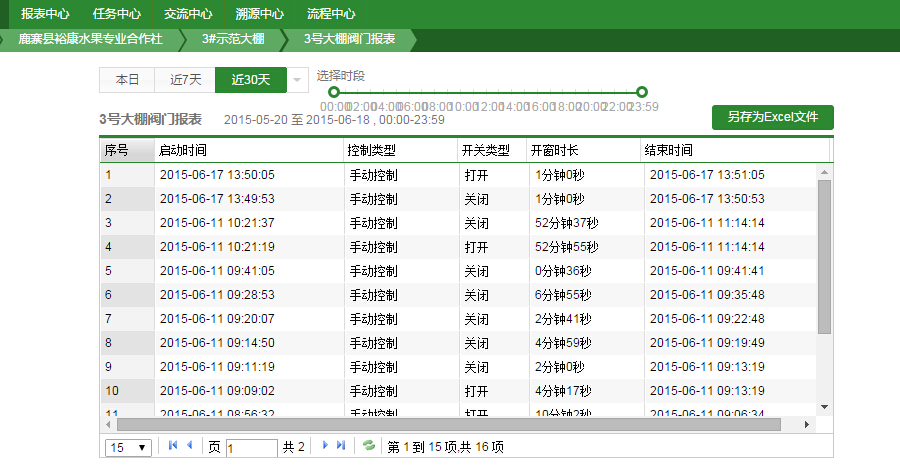Open the 报表中心 menu

tap(45, 14)
